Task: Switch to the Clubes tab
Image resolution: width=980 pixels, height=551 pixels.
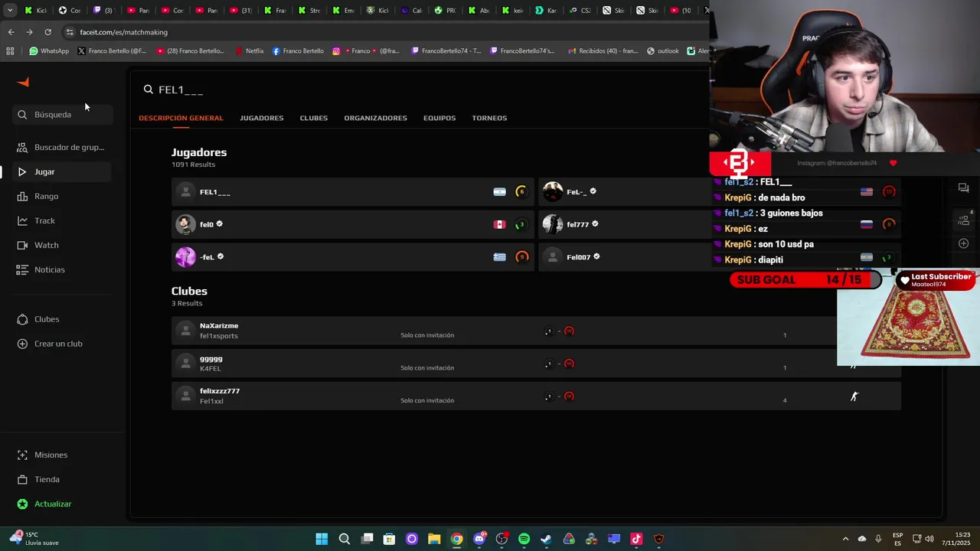Action: (314, 118)
